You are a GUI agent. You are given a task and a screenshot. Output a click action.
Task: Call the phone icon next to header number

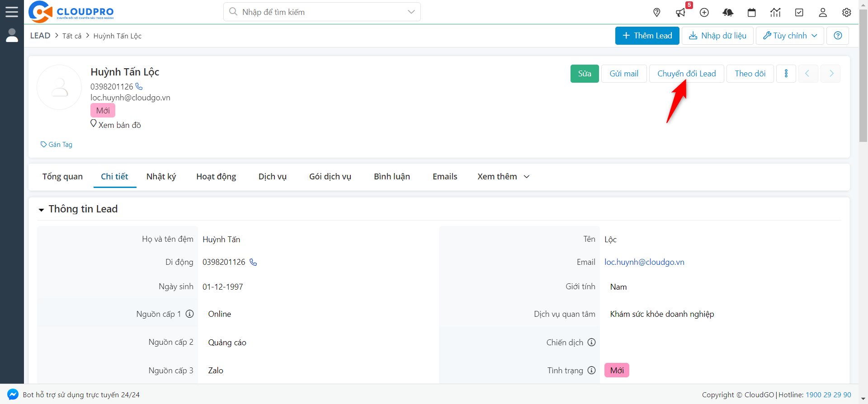point(139,86)
